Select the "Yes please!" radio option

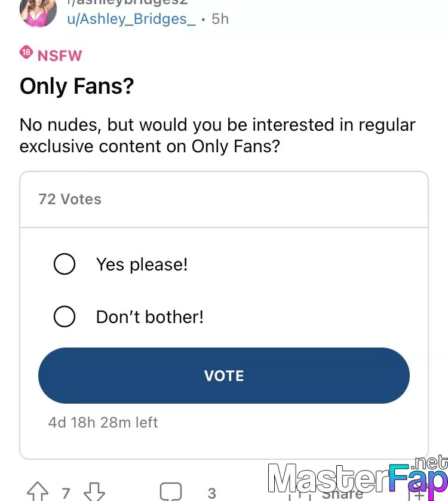tap(65, 264)
